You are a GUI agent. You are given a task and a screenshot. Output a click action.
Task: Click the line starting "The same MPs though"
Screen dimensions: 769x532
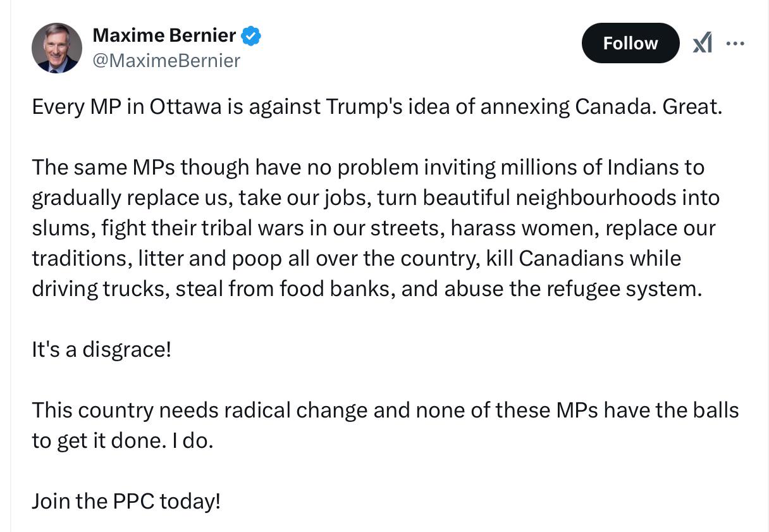(x=367, y=167)
